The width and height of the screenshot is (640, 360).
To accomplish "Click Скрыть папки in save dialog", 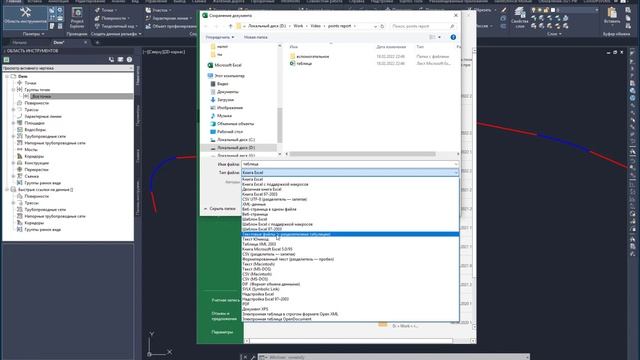I will (x=220, y=209).
